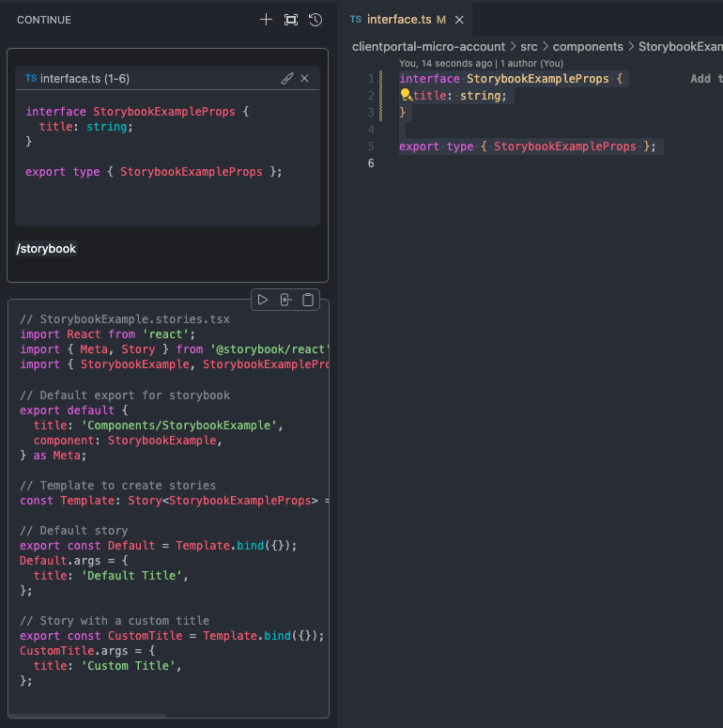
Task: Copy the generated Storybook code
Action: (x=308, y=300)
